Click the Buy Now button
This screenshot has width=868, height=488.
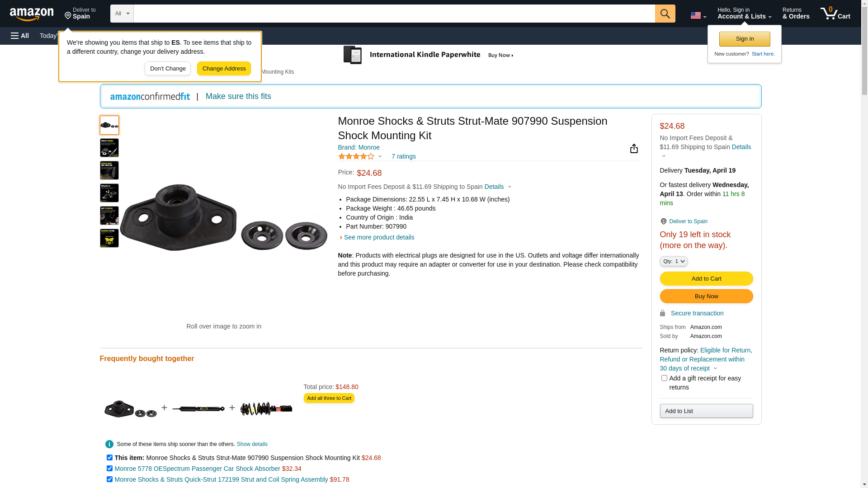(x=706, y=296)
